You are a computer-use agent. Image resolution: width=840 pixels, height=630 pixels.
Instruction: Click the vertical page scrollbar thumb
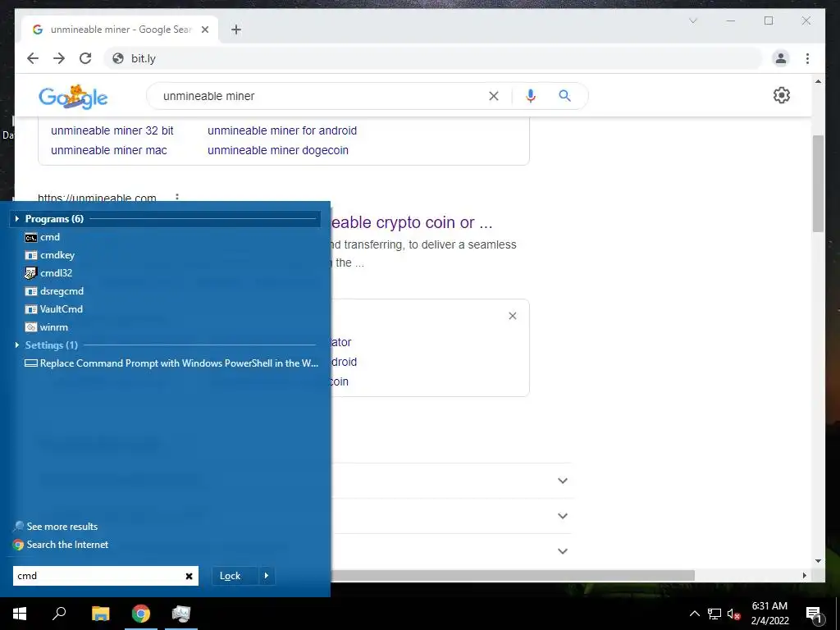tap(818, 183)
